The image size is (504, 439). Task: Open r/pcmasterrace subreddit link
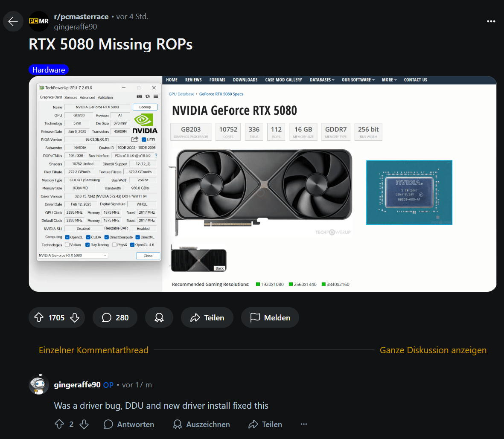pyautogui.click(x=82, y=17)
